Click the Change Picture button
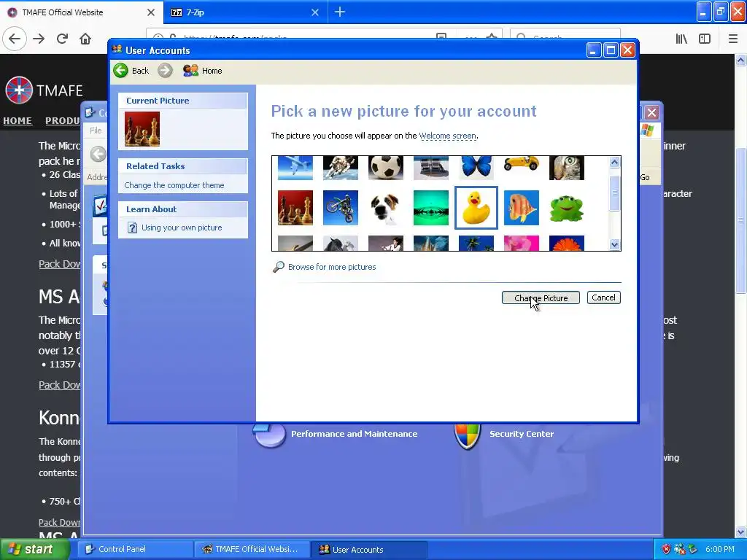This screenshot has width=747, height=560. [541, 297]
